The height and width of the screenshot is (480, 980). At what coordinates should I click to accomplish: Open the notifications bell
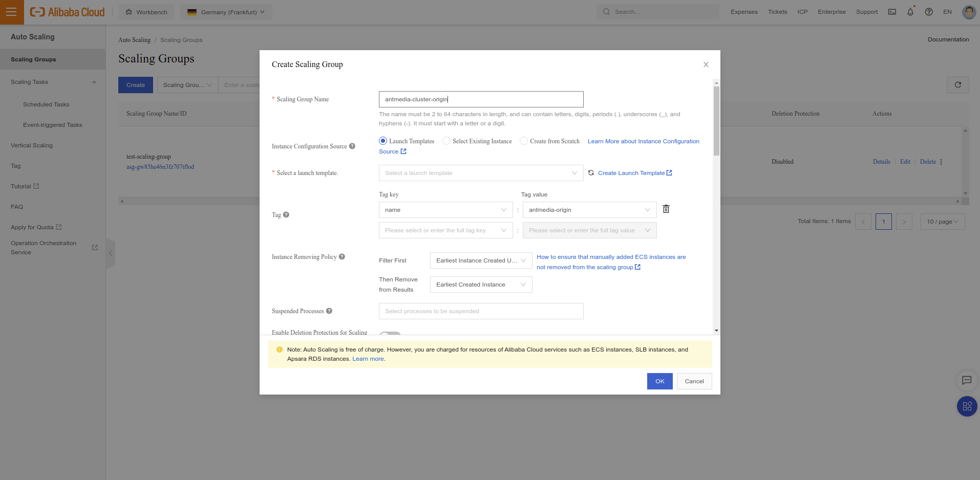click(x=910, y=12)
